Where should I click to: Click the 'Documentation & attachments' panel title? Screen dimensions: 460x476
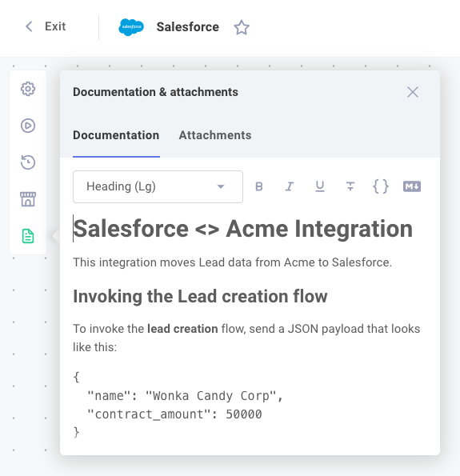(x=155, y=92)
